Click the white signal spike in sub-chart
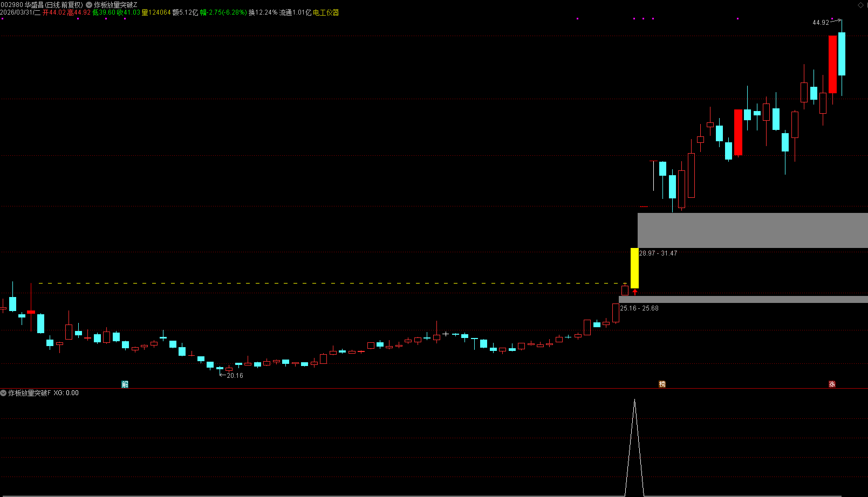Viewport: 868px width, 497px height. click(634, 447)
